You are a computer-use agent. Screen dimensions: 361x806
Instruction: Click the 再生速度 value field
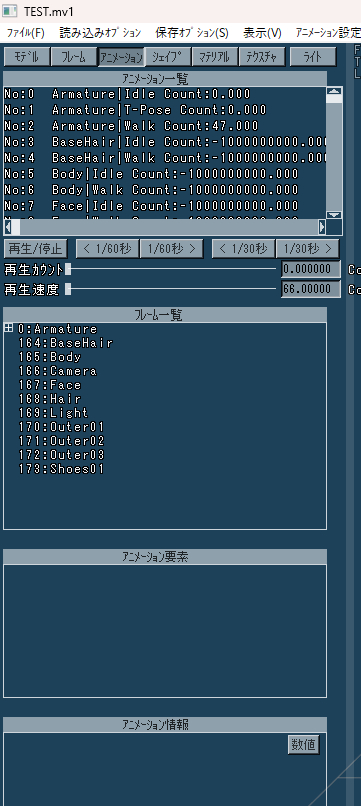tap(311, 289)
